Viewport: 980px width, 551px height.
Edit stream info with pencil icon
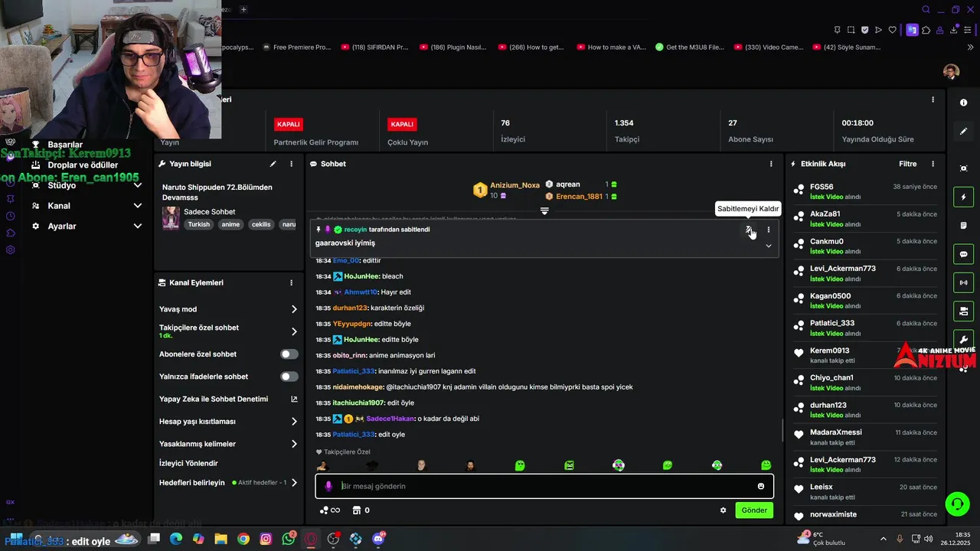point(273,164)
